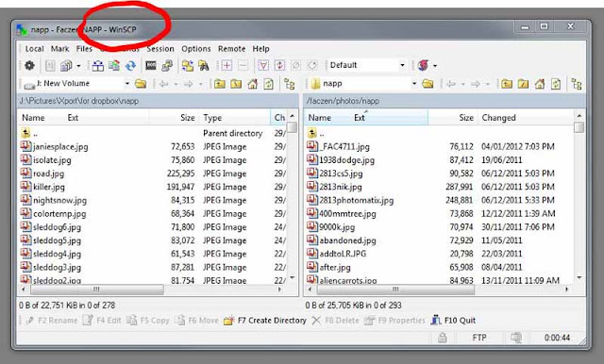
Task: Go to home directory in local panel
Action: (252, 84)
